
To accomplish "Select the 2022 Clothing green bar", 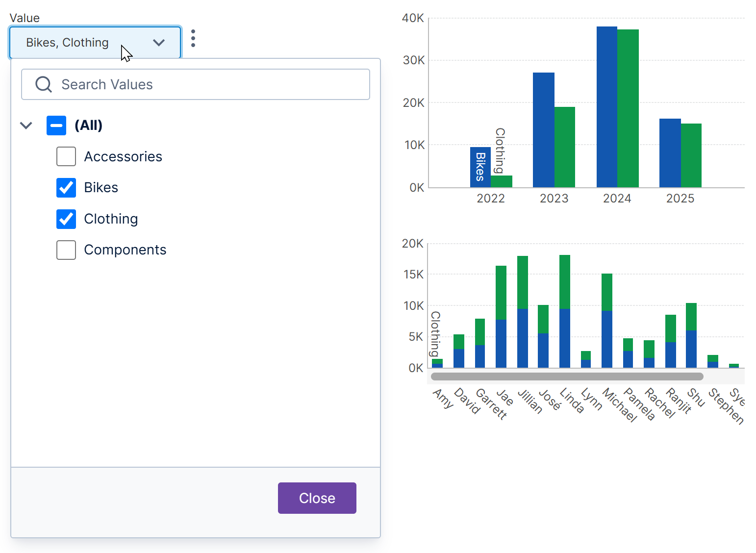I will pos(502,181).
